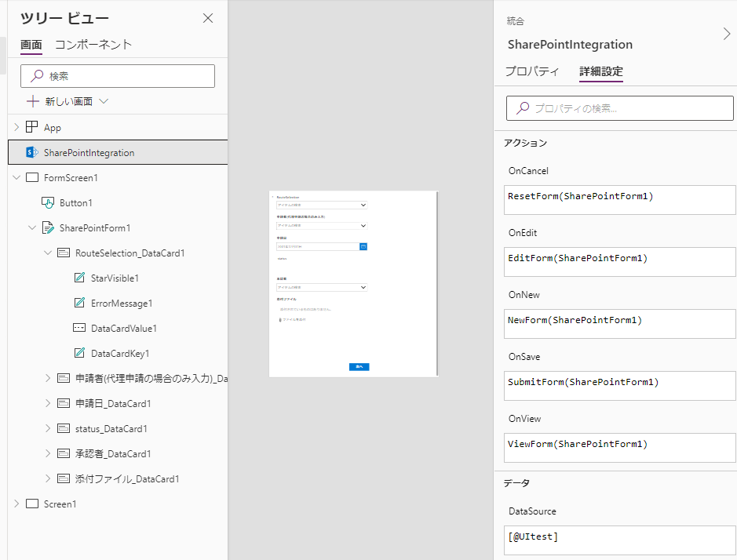Viewport: 737px width, 560px height.
Task: Switch to the コンポーネント tab
Action: pyautogui.click(x=93, y=45)
